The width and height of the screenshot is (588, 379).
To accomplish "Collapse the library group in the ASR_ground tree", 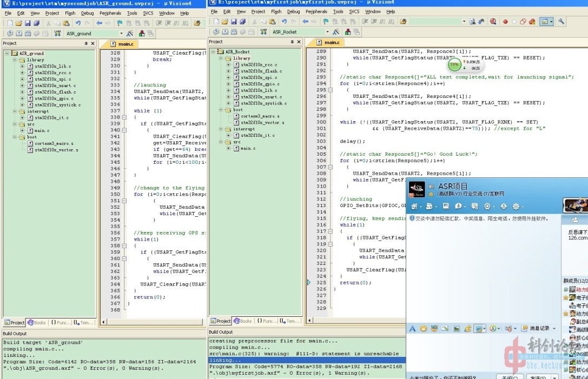I will click(15, 59).
